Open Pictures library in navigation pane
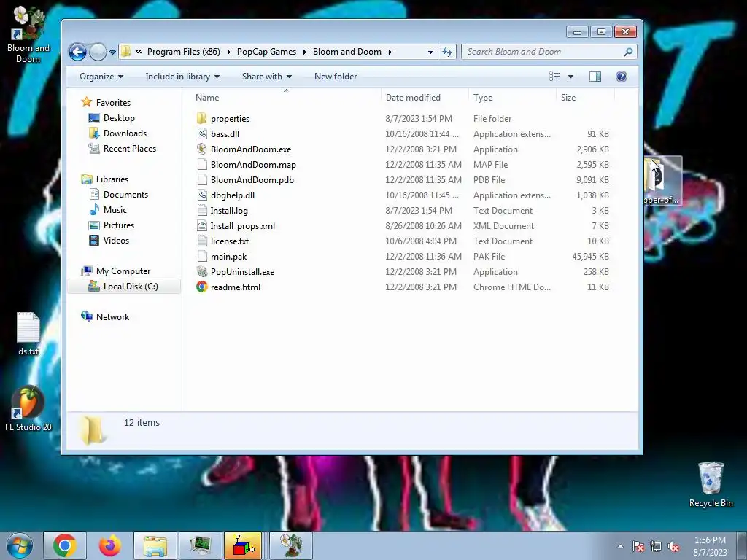The width and height of the screenshot is (747, 560). 119,225
